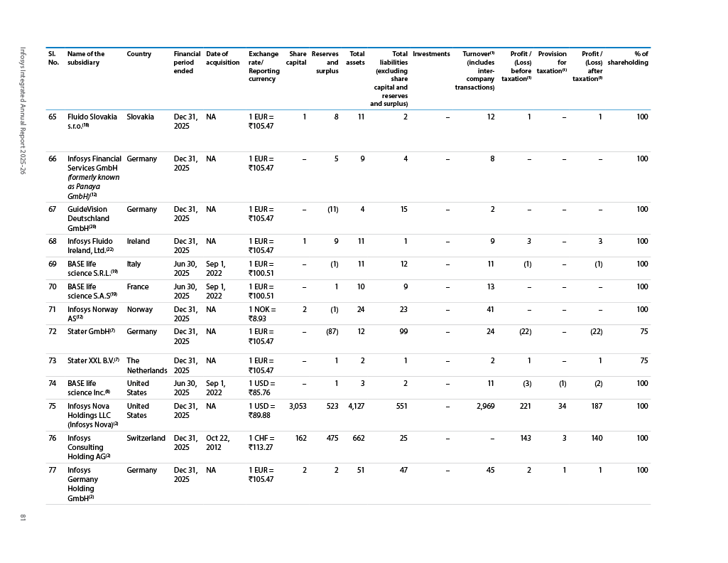Click country 'Slovakia' in row 65
The height and width of the screenshot is (563, 728).
(x=140, y=117)
